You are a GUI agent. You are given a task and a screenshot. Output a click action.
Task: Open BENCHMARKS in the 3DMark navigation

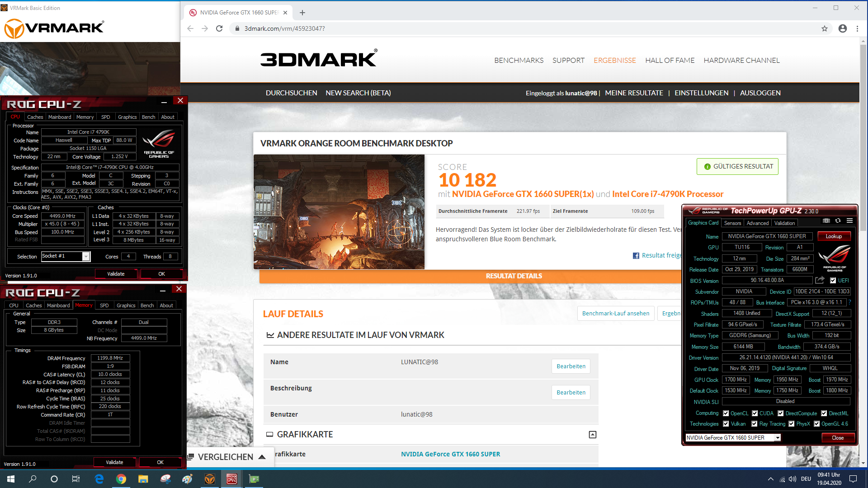click(519, 60)
